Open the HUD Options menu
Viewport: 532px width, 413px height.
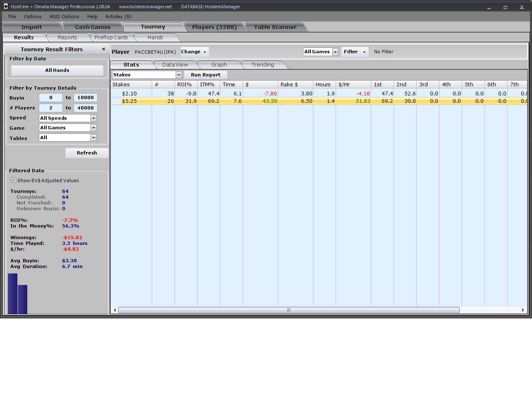point(64,17)
